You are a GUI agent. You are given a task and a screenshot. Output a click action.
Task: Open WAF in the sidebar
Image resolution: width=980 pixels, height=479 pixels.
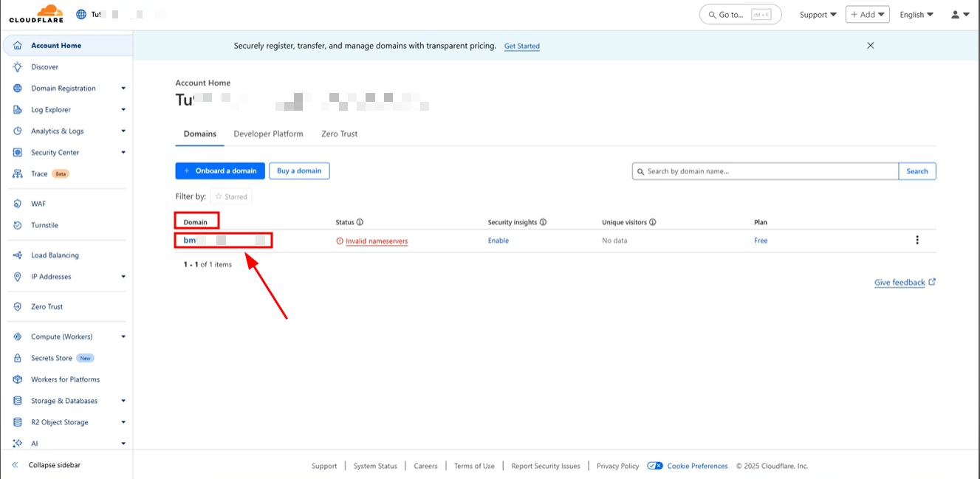pyautogui.click(x=38, y=204)
